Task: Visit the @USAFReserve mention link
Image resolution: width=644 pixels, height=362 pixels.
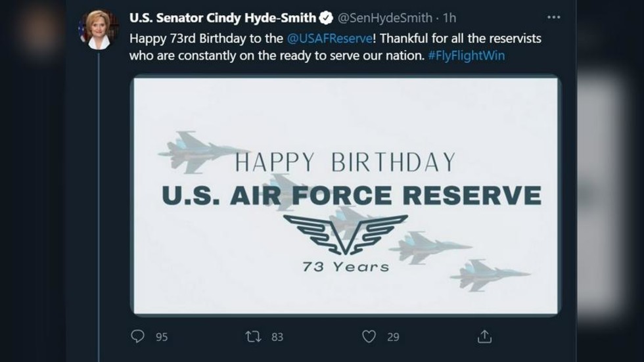Action: tap(331, 38)
